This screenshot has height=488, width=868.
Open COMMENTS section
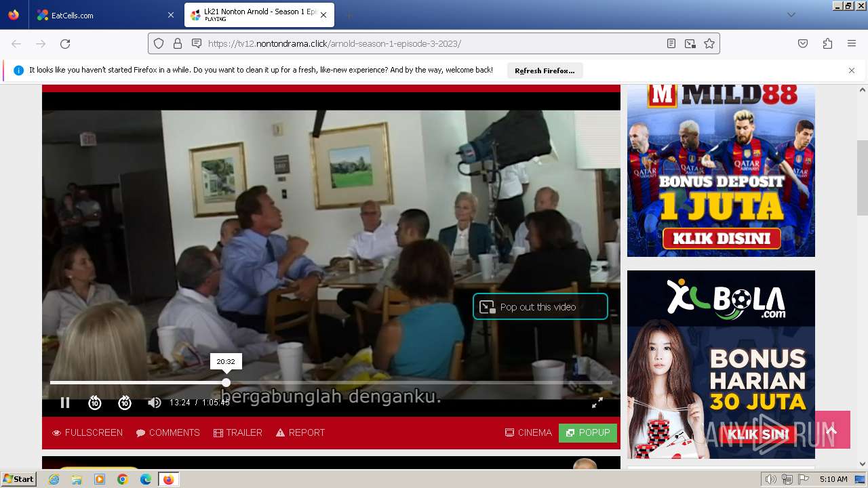167,432
